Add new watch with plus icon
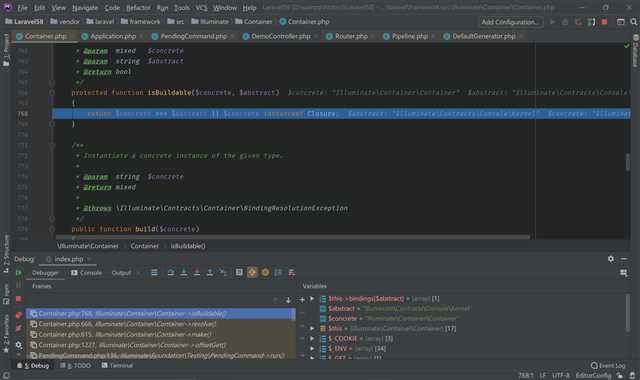Image resolution: width=640 pixels, height=380 pixels. tap(302, 300)
